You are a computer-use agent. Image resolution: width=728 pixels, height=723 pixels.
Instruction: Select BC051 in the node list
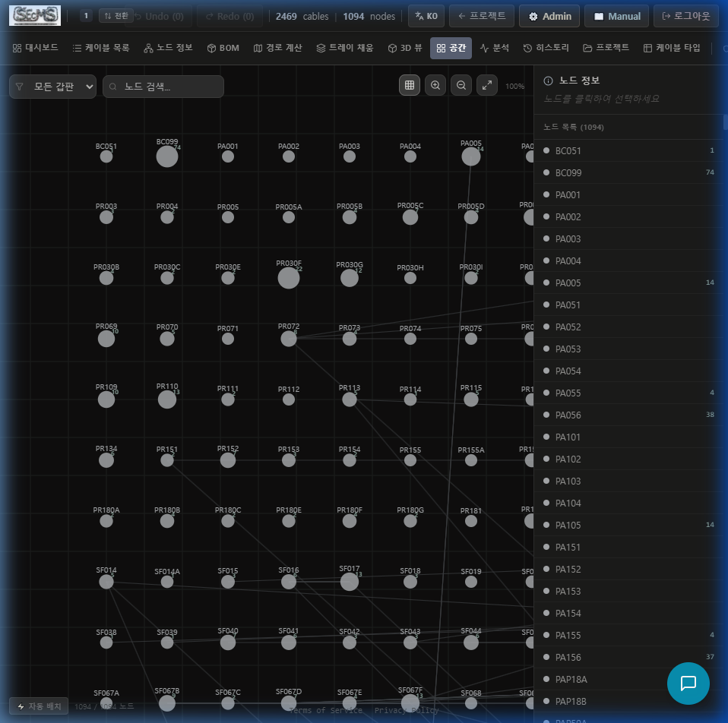[x=628, y=151]
